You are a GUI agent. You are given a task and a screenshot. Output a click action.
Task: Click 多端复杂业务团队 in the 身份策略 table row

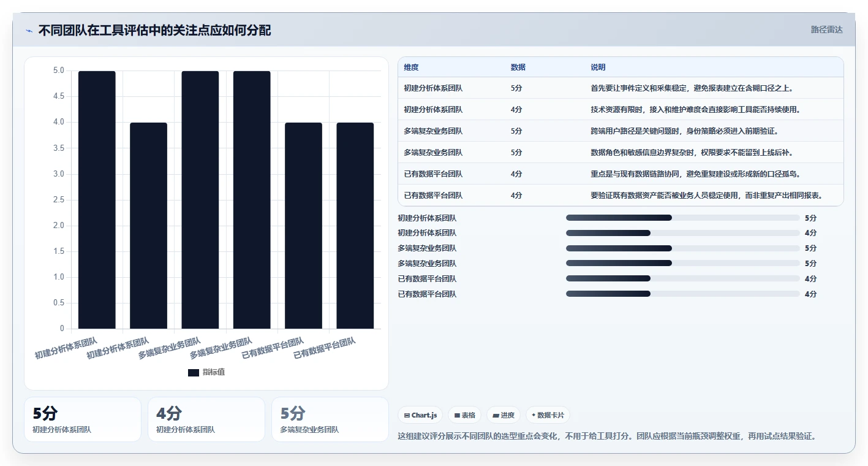[x=433, y=131]
